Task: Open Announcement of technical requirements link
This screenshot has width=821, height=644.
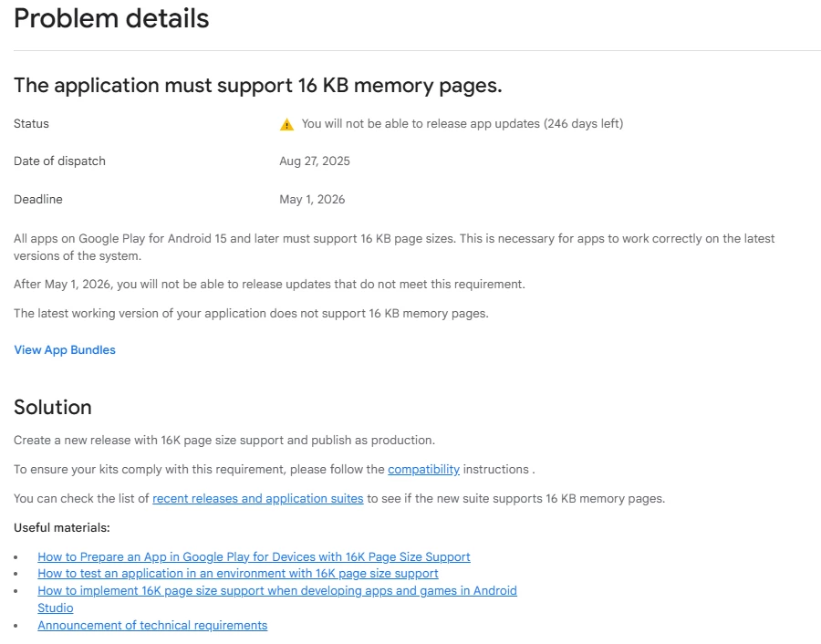Action: click(152, 626)
